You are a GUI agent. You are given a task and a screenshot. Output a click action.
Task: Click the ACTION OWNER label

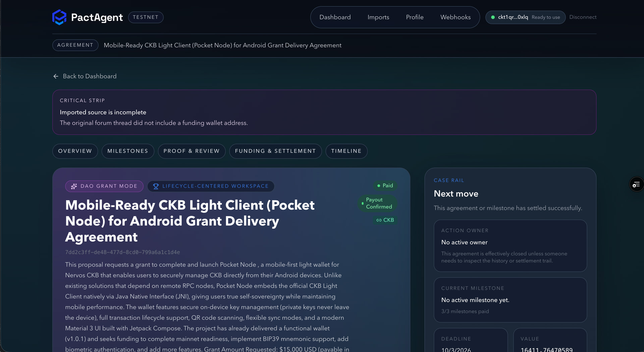(465, 230)
